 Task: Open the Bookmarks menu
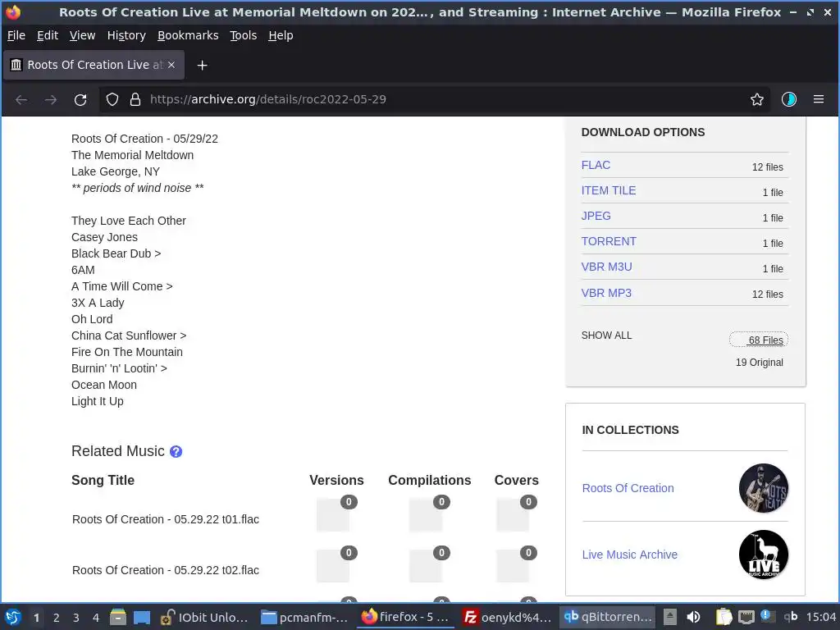point(188,35)
